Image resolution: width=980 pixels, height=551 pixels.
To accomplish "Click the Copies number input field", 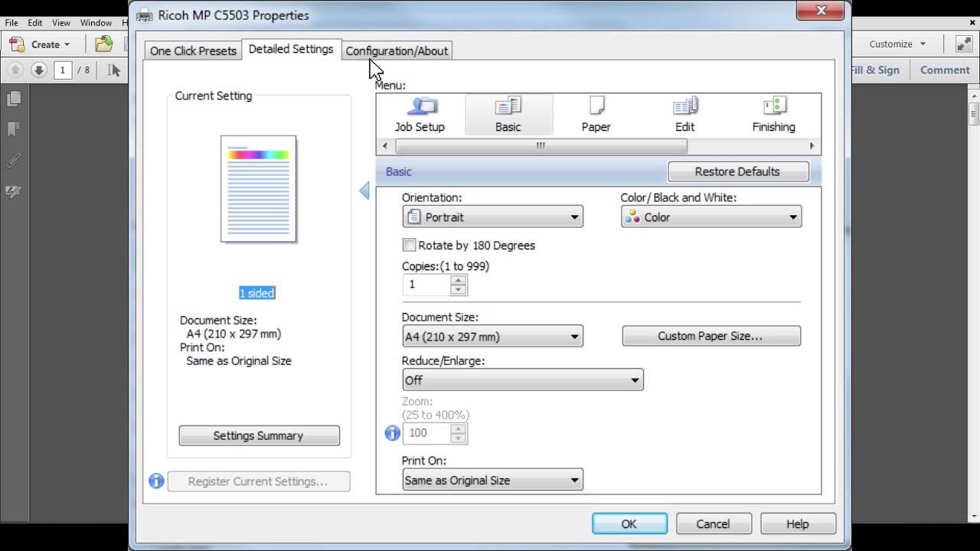I will tap(427, 285).
